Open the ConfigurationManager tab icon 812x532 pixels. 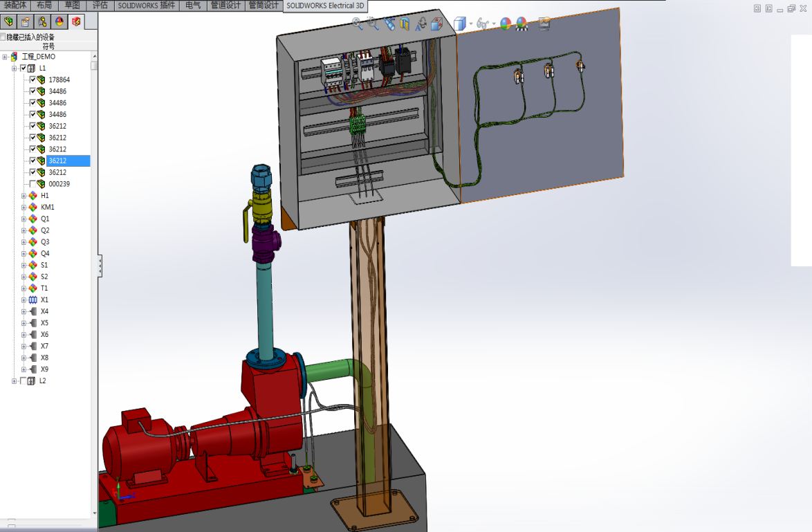point(42,21)
